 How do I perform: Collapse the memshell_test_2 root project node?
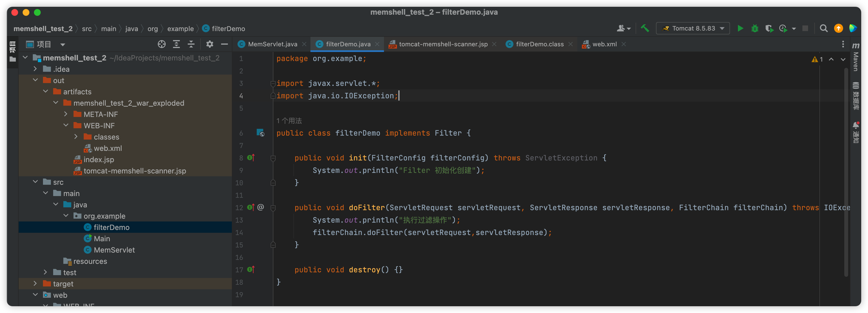pos(25,58)
